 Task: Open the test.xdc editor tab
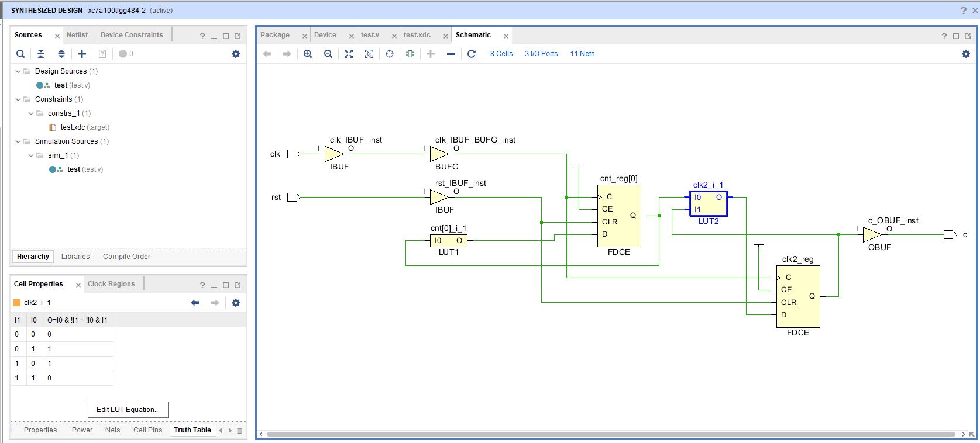[417, 35]
